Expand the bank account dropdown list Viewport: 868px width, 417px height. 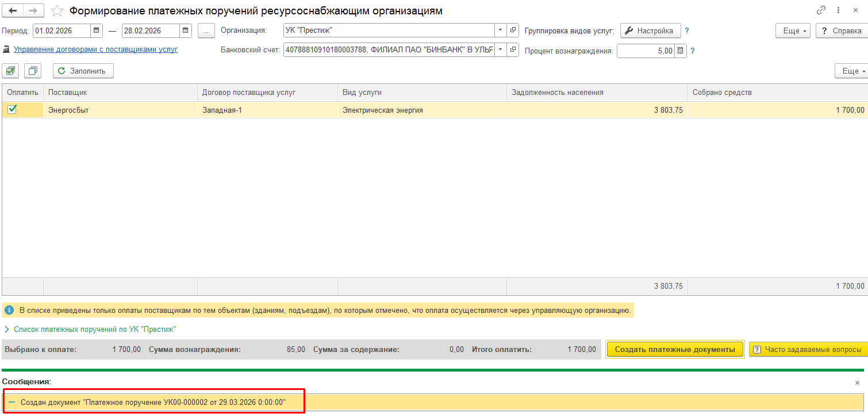point(500,50)
